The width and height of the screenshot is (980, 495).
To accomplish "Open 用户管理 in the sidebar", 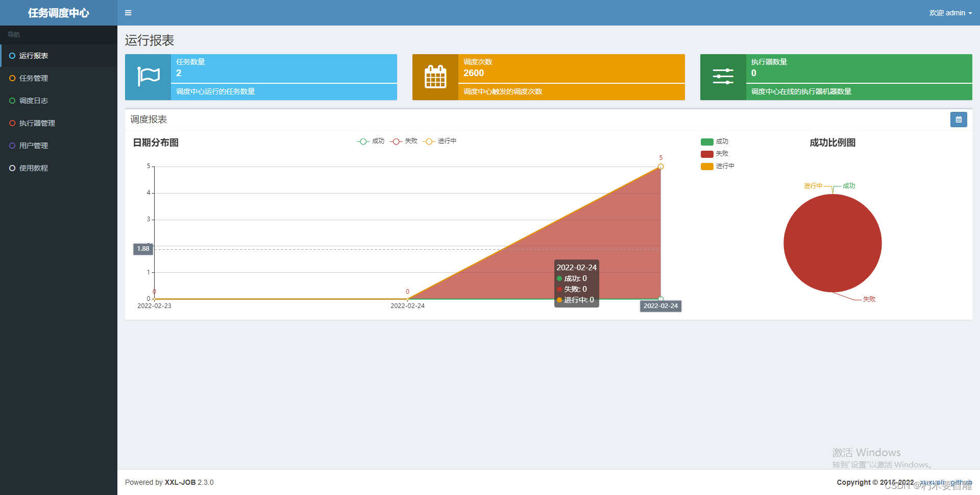I will point(59,146).
